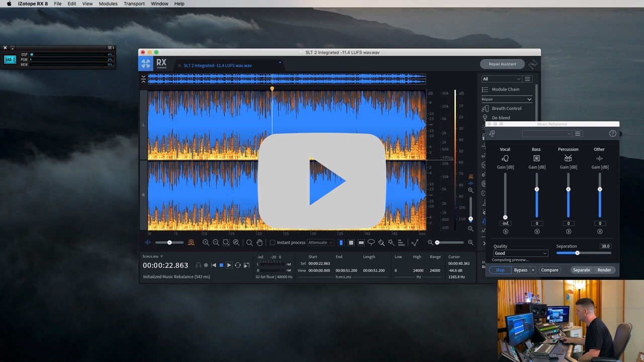
Task: Open the Quality dropdown showing Good
Action: (520, 253)
